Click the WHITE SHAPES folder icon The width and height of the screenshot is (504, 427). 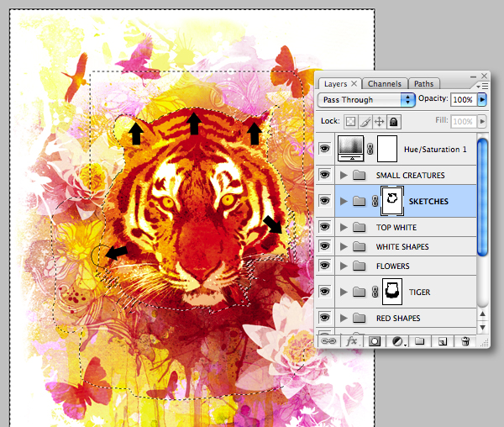tap(359, 246)
